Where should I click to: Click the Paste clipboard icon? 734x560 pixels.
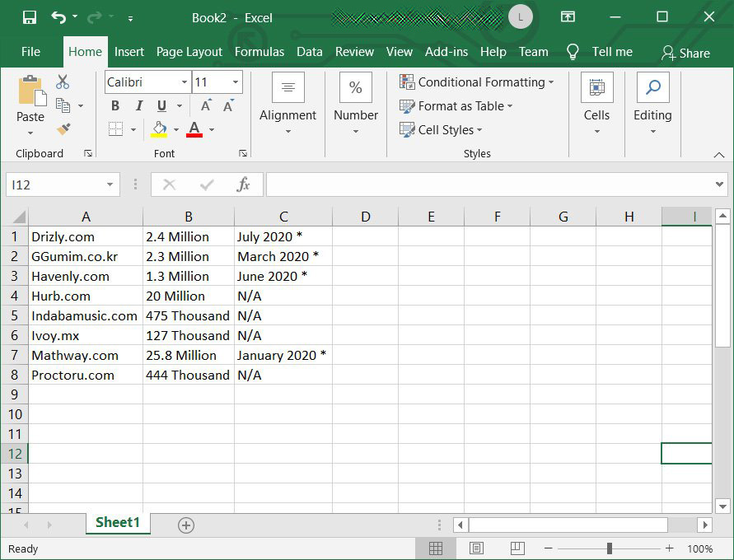31,91
